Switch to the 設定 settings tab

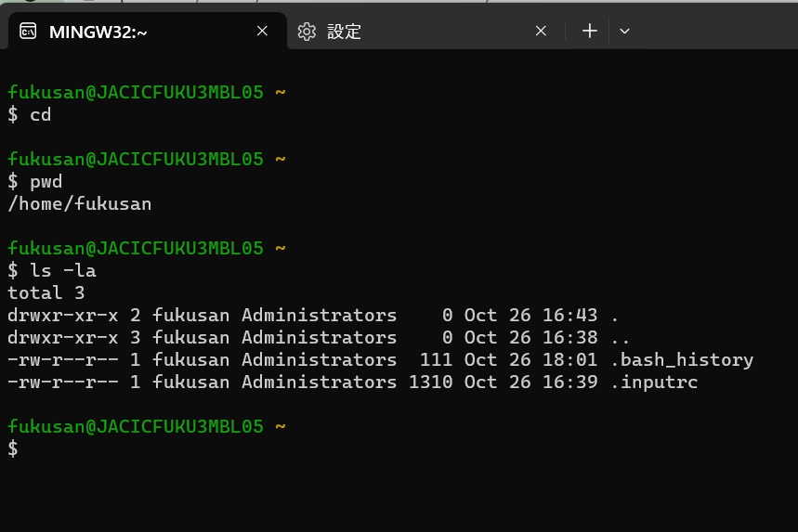click(344, 32)
